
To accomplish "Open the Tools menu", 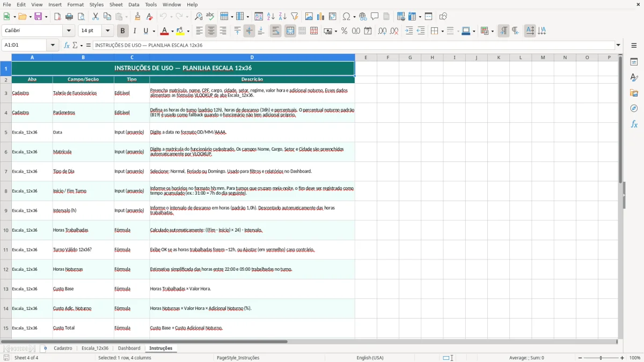I will point(151,4).
